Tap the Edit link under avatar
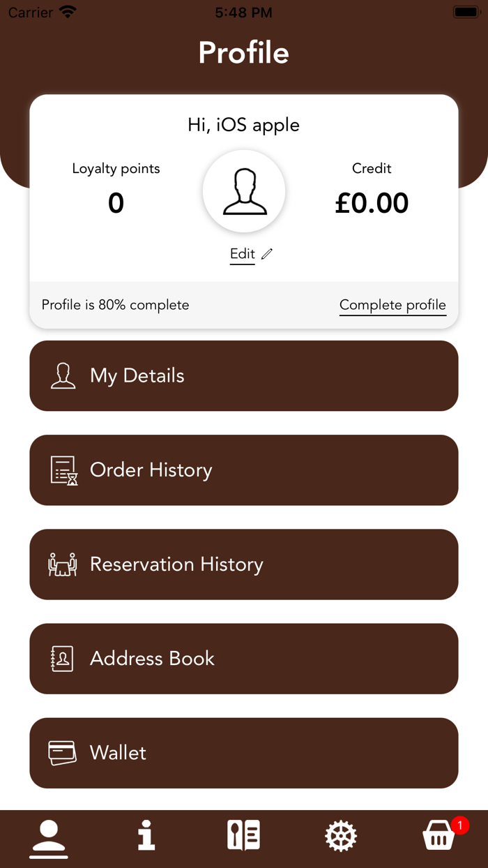Viewport: 488px width, 868px height. pyautogui.click(x=243, y=254)
